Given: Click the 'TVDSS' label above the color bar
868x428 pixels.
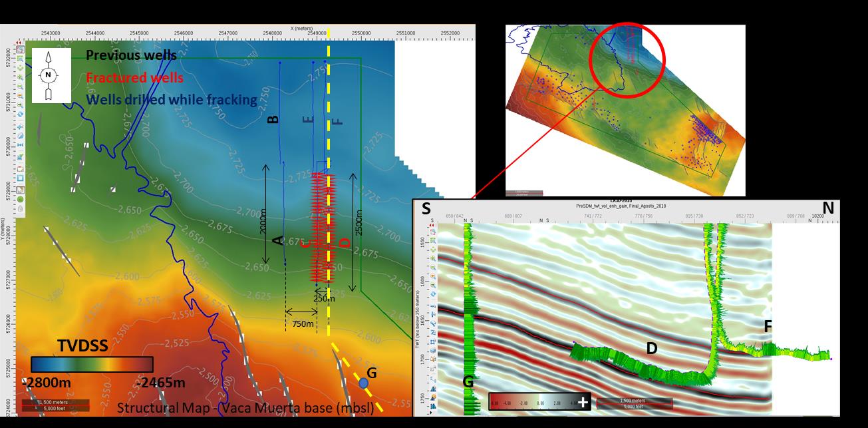Looking at the screenshot, I should (82, 346).
